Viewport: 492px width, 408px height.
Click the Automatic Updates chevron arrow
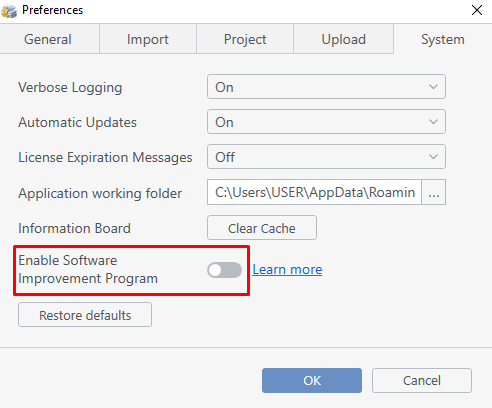433,122
